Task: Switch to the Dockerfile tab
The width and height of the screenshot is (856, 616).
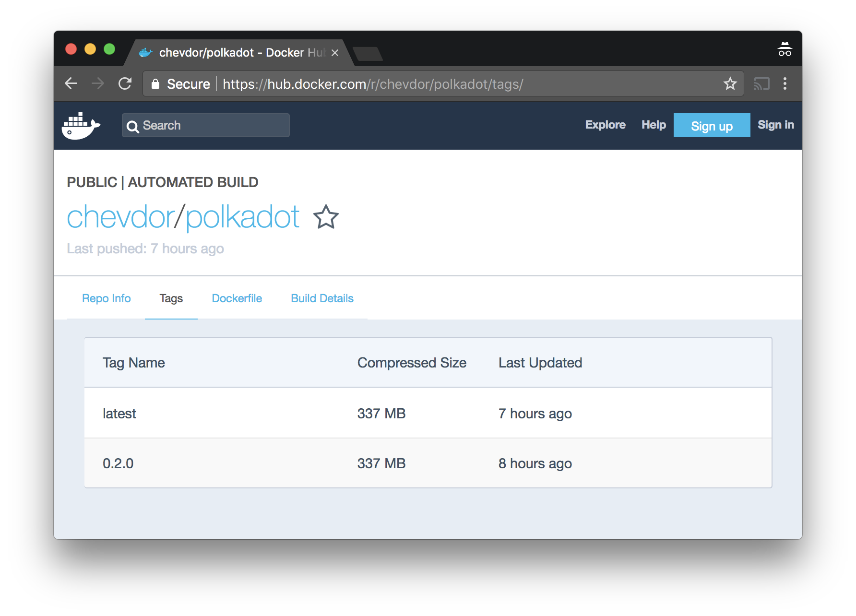Action: point(237,298)
